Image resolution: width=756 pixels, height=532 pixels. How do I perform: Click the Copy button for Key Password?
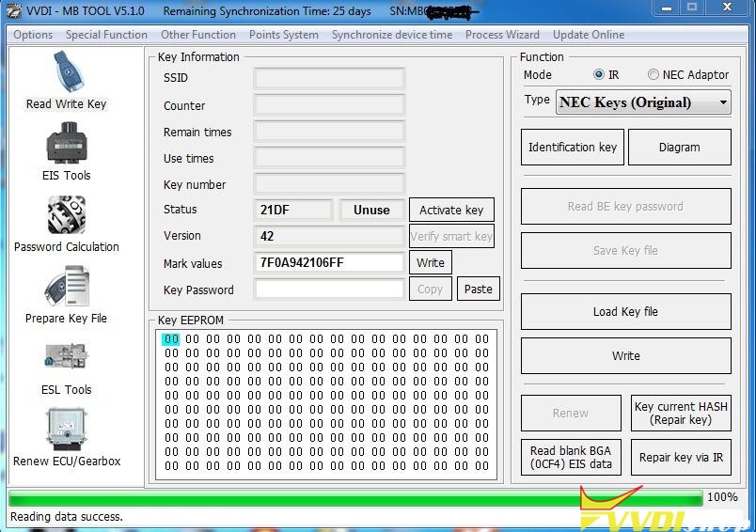coord(430,289)
